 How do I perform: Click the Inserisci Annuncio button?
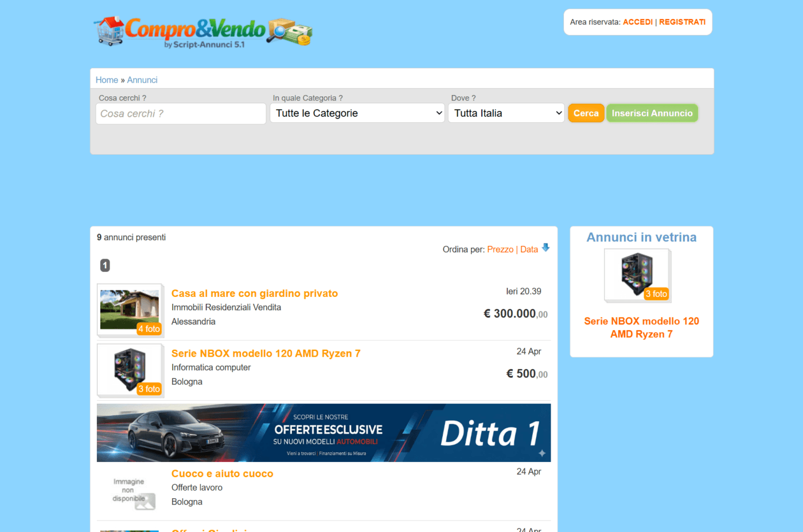coord(652,113)
